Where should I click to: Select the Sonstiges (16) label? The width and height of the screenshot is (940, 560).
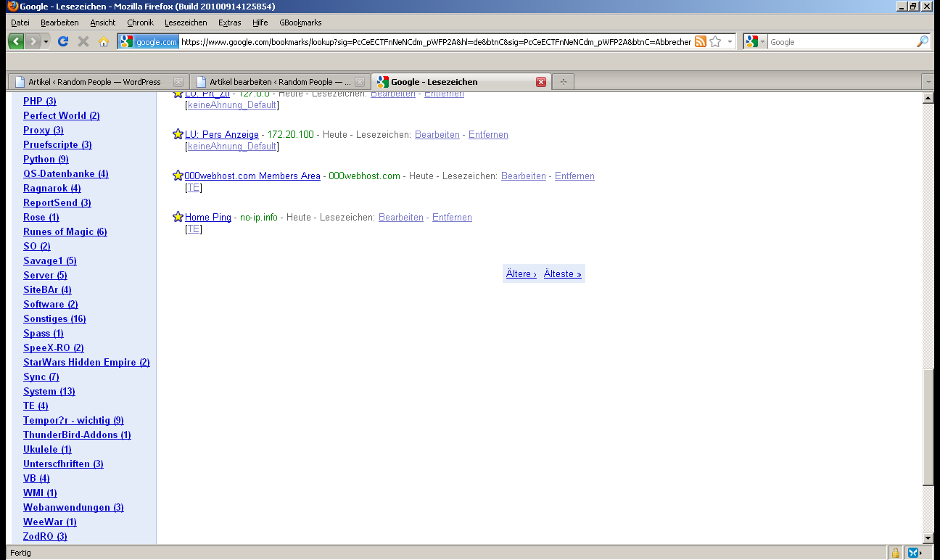tap(54, 319)
